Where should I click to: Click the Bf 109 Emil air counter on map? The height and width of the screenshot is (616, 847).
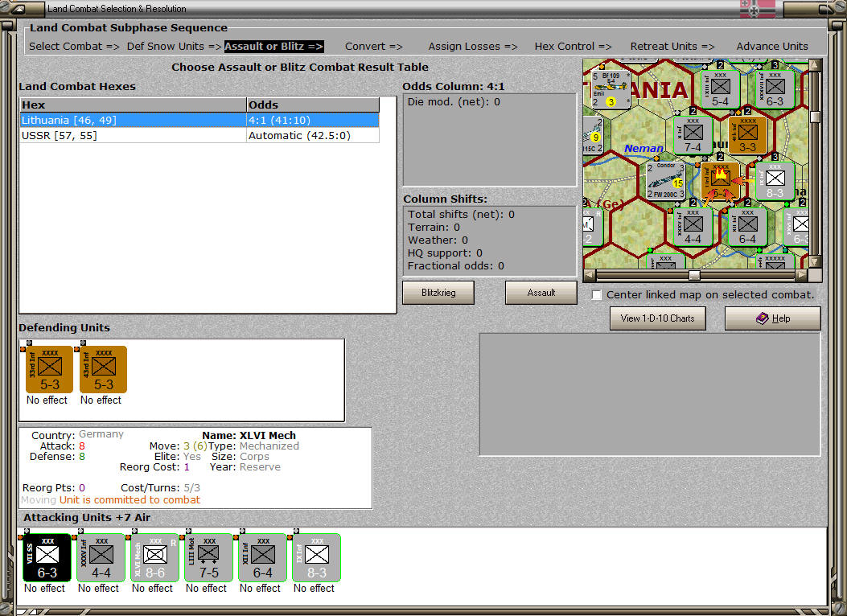(611, 89)
